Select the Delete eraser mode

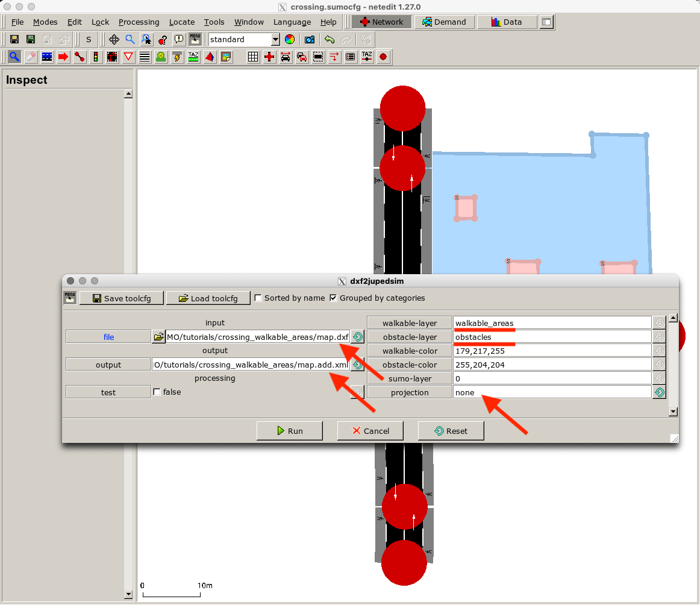coord(31,57)
